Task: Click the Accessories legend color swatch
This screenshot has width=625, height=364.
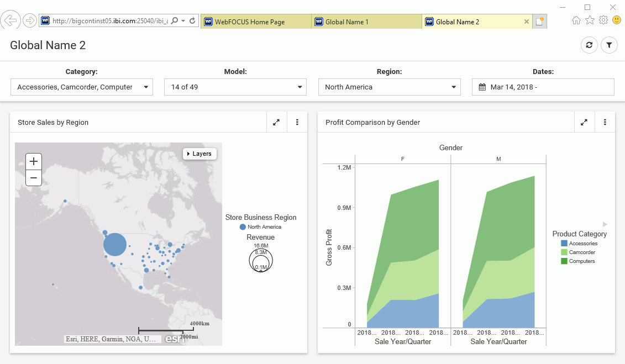Action: pyautogui.click(x=564, y=244)
